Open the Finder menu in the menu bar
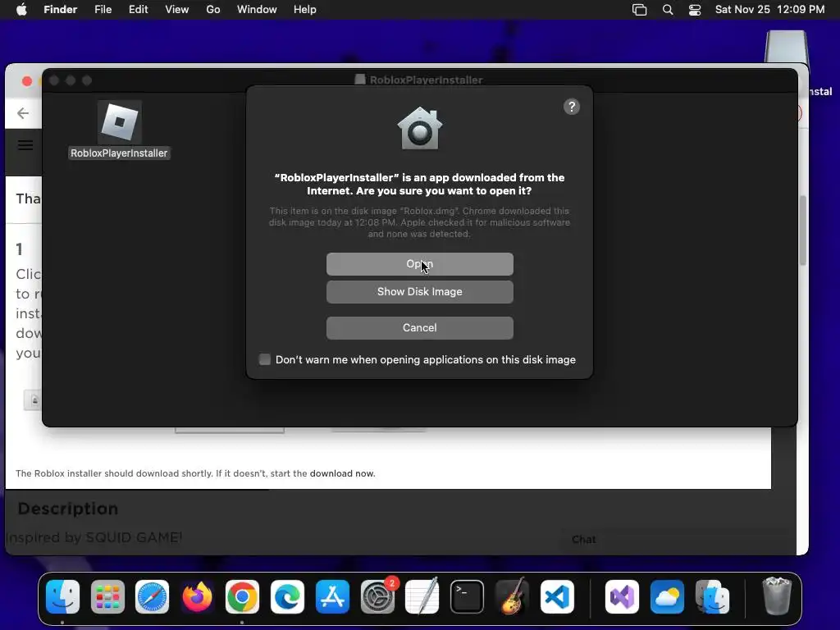 [x=60, y=10]
